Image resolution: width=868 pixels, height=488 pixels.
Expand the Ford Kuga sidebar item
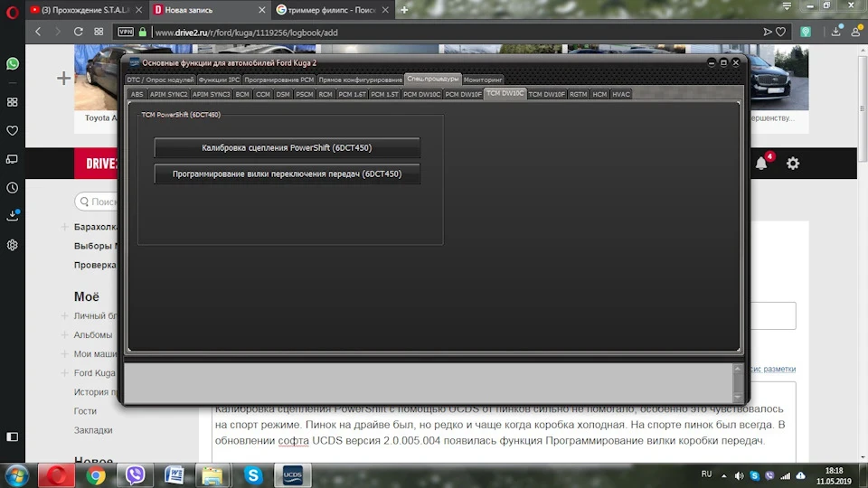click(x=64, y=373)
